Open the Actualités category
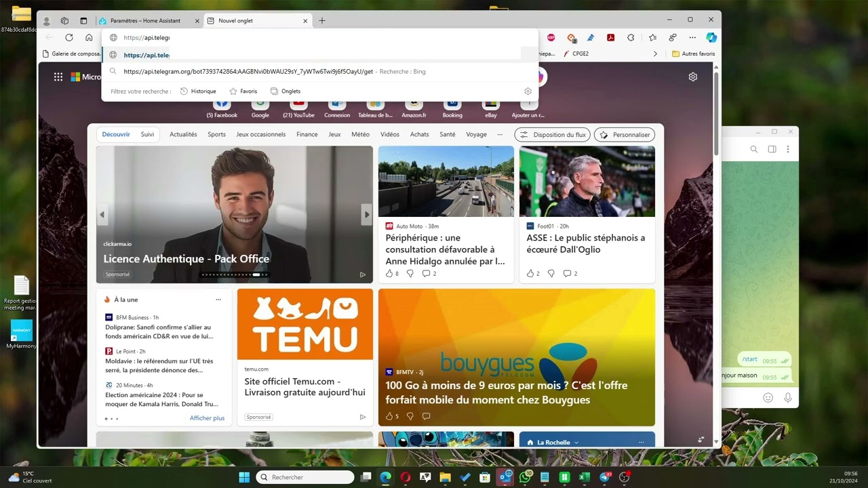This screenshot has height=488, width=868. point(183,134)
